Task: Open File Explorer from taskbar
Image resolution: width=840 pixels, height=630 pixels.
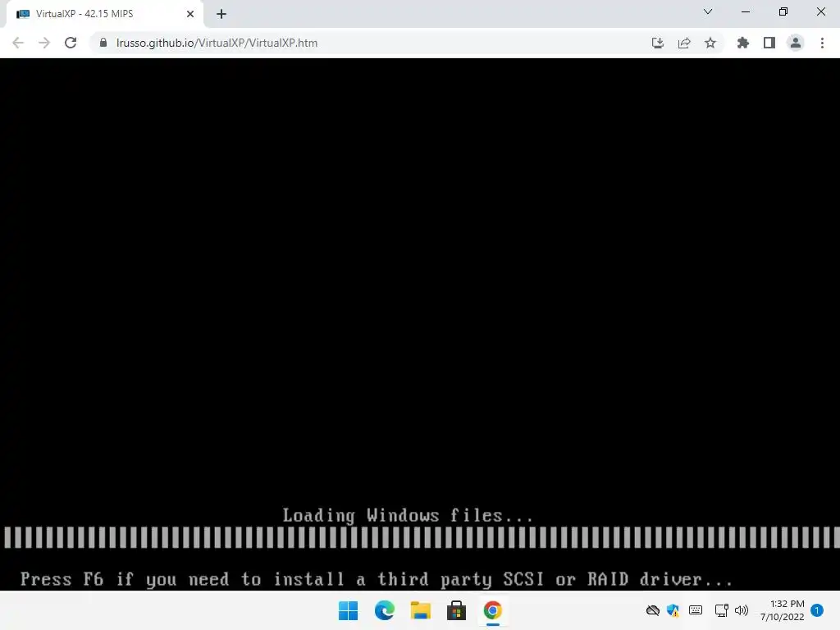Action: (x=421, y=610)
